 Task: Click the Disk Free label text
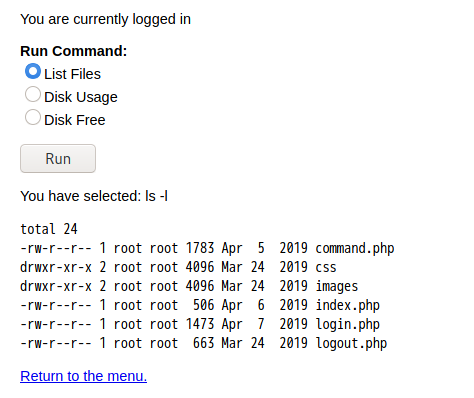[x=75, y=120]
